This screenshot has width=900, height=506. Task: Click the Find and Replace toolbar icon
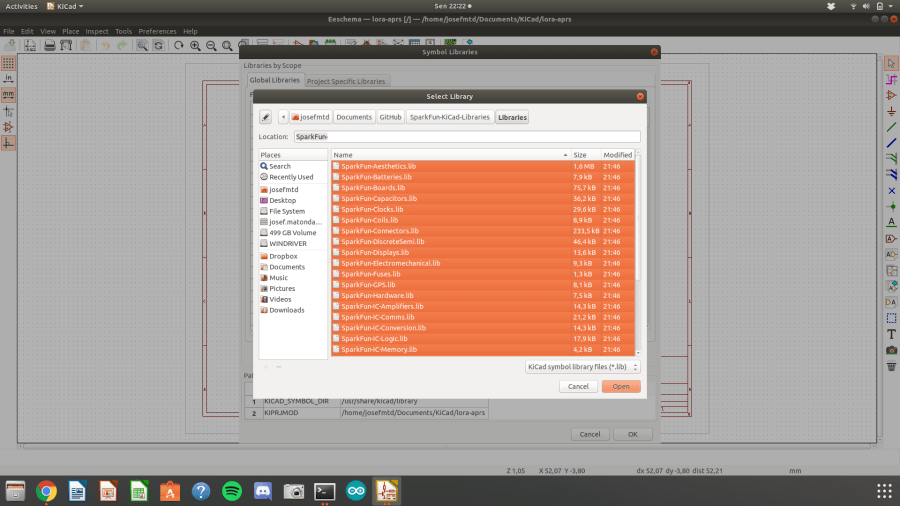click(x=158, y=45)
